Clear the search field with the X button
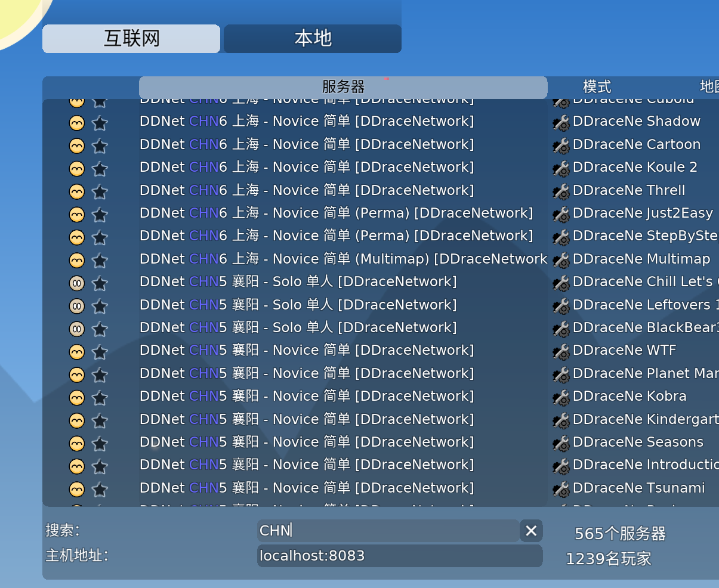Screen dimensions: 719x588 (531, 530)
